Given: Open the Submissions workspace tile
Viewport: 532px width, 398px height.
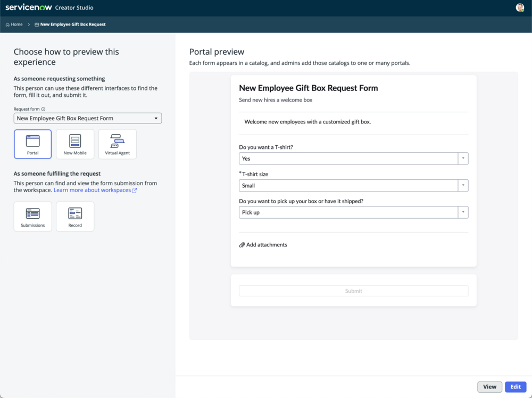Looking at the screenshot, I should click(32, 217).
